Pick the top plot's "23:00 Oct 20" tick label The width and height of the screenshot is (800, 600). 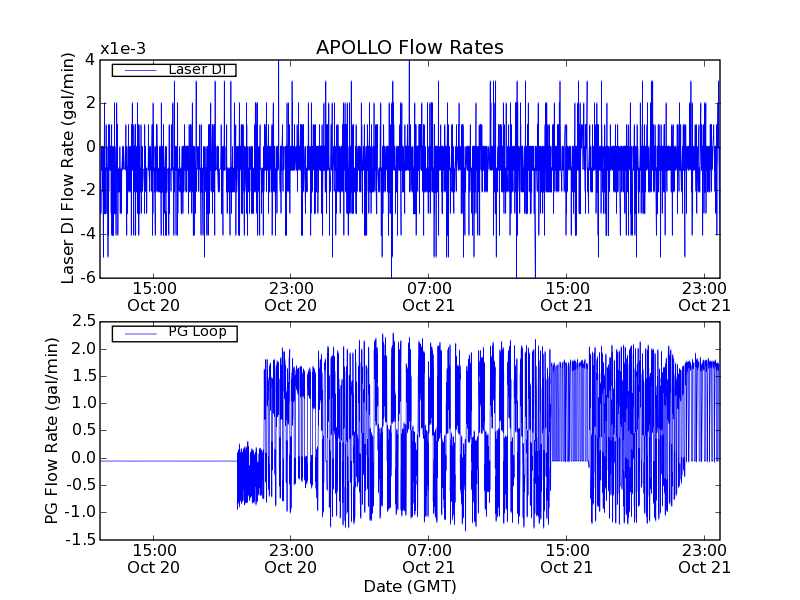tap(291, 297)
